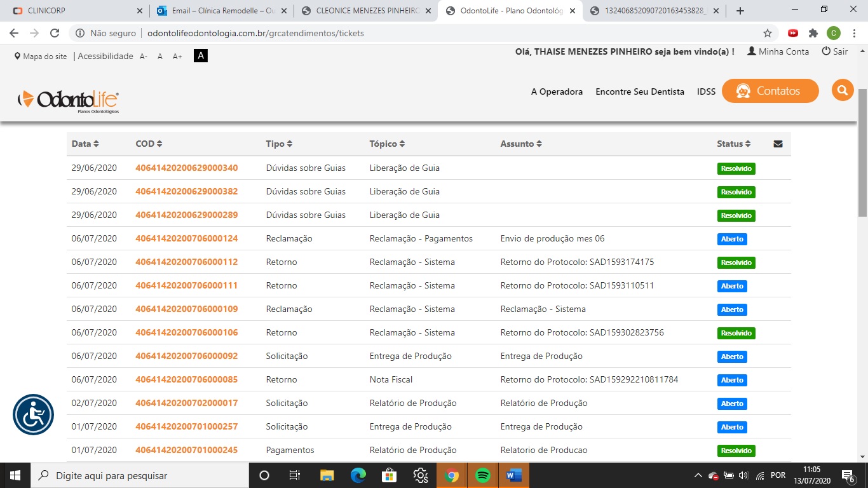Click the envelope icon in table header
This screenshot has height=488, width=868.
tap(778, 144)
